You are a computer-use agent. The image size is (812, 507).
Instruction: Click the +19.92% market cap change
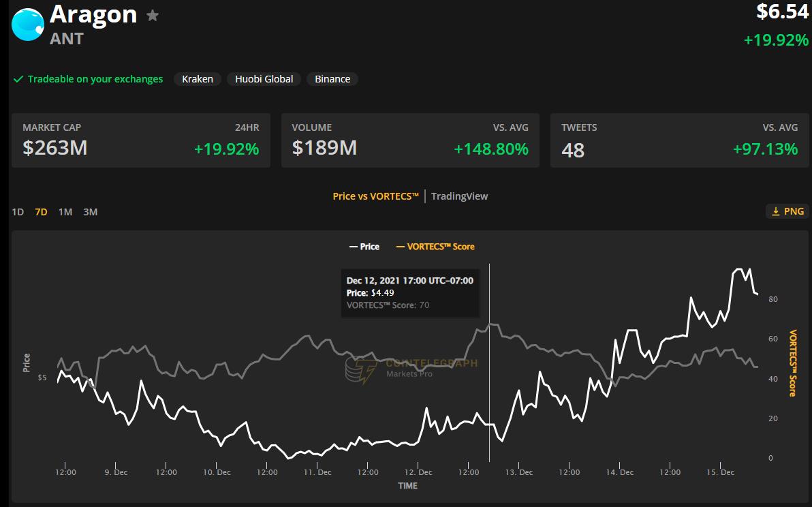(x=226, y=149)
